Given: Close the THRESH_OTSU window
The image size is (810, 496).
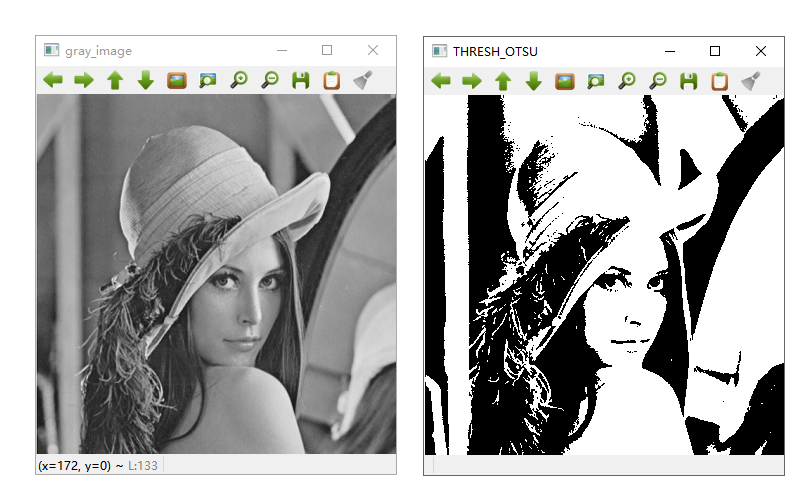Looking at the screenshot, I should coord(761,51).
